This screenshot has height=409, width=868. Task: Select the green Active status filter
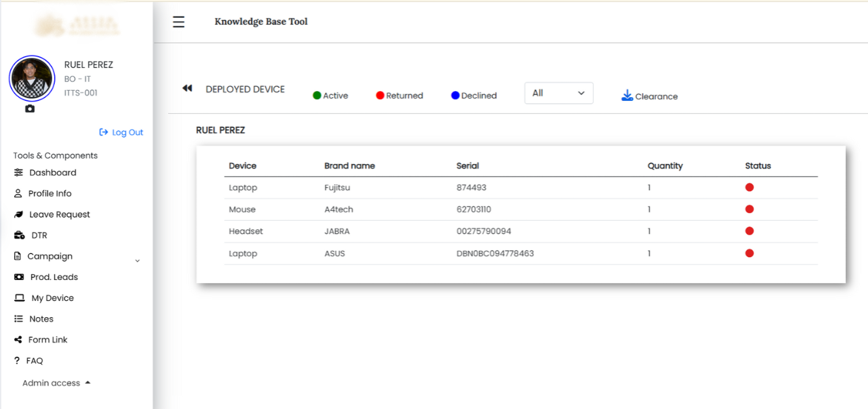(330, 96)
